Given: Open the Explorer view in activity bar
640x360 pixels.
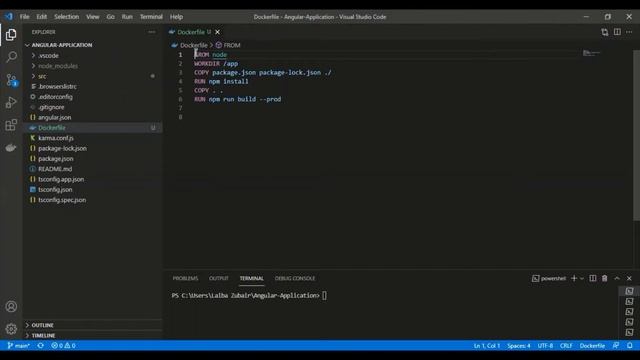Looking at the screenshot, I should 11,35.
